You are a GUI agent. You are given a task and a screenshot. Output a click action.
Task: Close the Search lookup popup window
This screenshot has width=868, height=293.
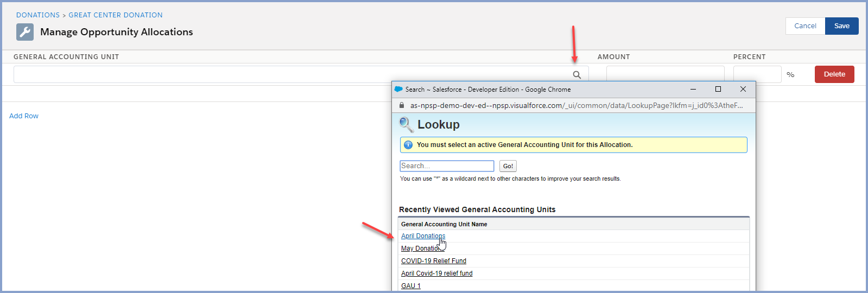coord(743,89)
